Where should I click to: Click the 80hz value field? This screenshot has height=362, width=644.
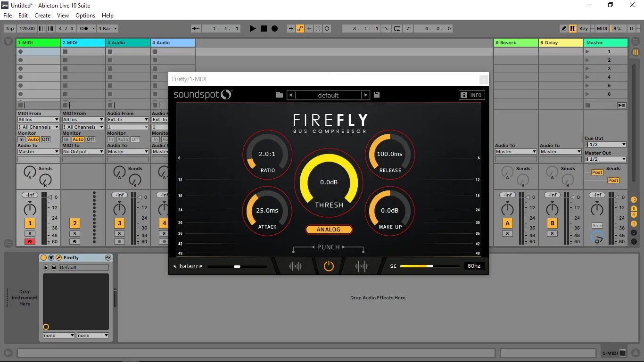coord(474,266)
